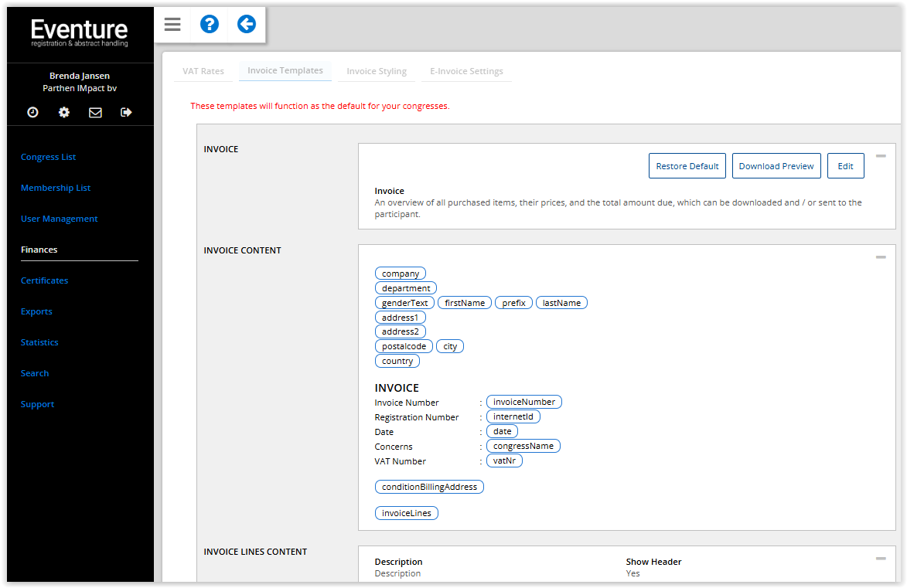
Task: Switch to the VAT Rates tab
Action: tap(203, 71)
